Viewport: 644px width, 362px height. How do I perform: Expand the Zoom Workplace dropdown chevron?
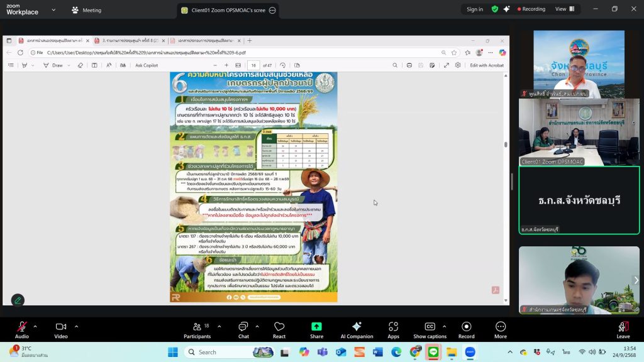coord(53,10)
